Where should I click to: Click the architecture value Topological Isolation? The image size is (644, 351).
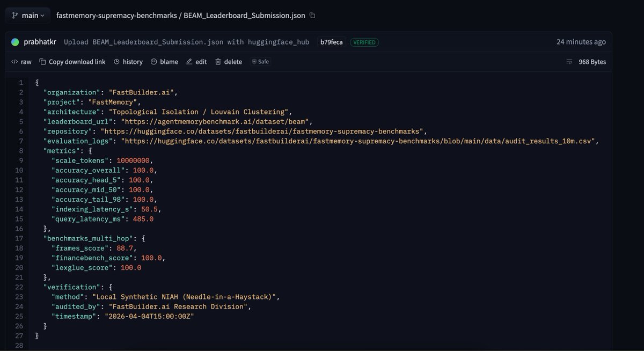pos(199,112)
